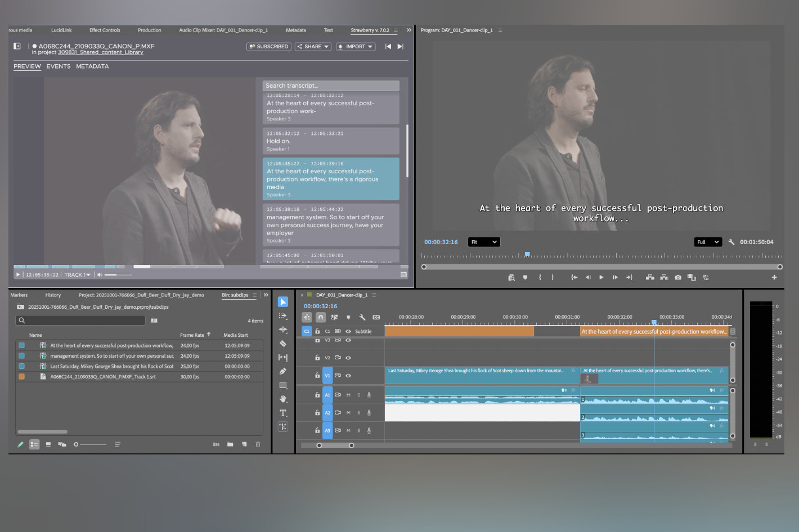Open the Strawberry panel hamburger menu
799x532 pixels.
click(396, 30)
